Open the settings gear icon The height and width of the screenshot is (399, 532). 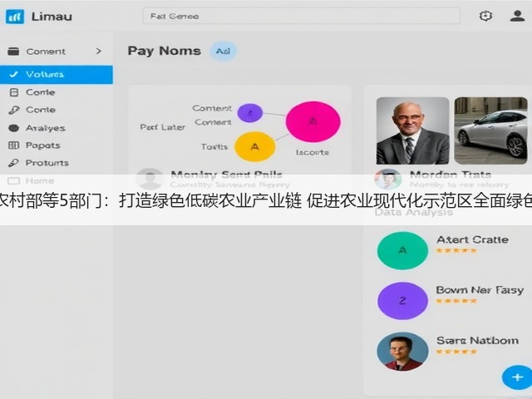click(x=485, y=16)
